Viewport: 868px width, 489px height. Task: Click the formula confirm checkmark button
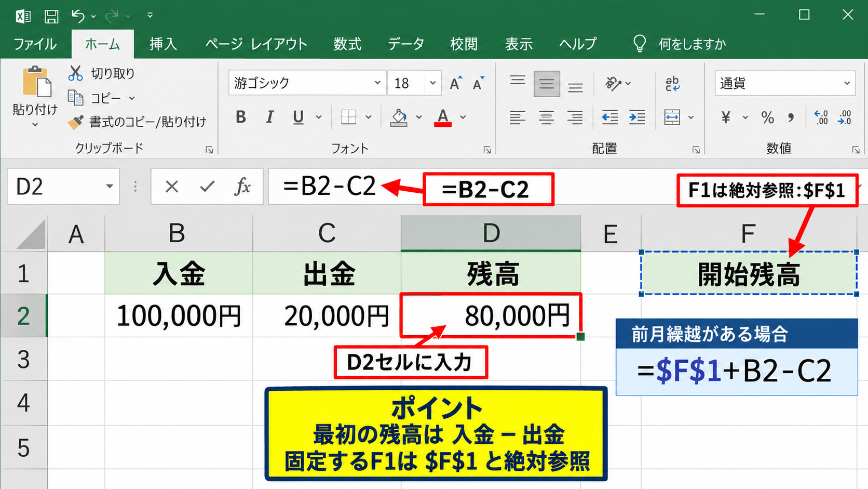207,186
